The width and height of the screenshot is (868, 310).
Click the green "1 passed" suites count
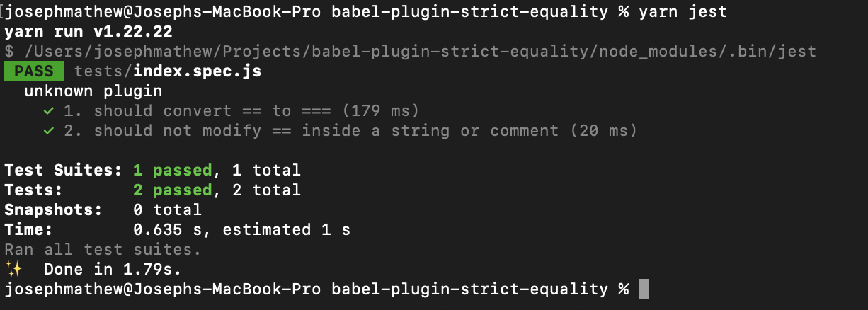pyautogui.click(x=172, y=171)
